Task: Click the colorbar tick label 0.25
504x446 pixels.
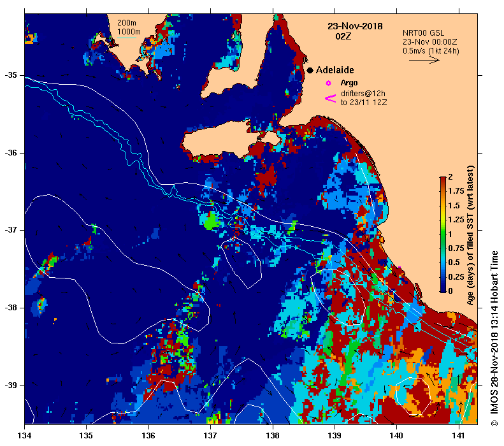Action: tap(456, 277)
